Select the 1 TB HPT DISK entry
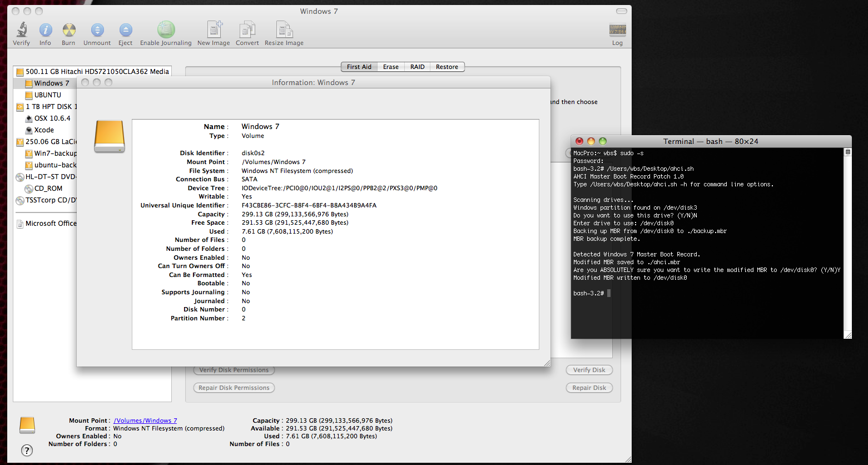The width and height of the screenshot is (868, 465). tap(45, 107)
